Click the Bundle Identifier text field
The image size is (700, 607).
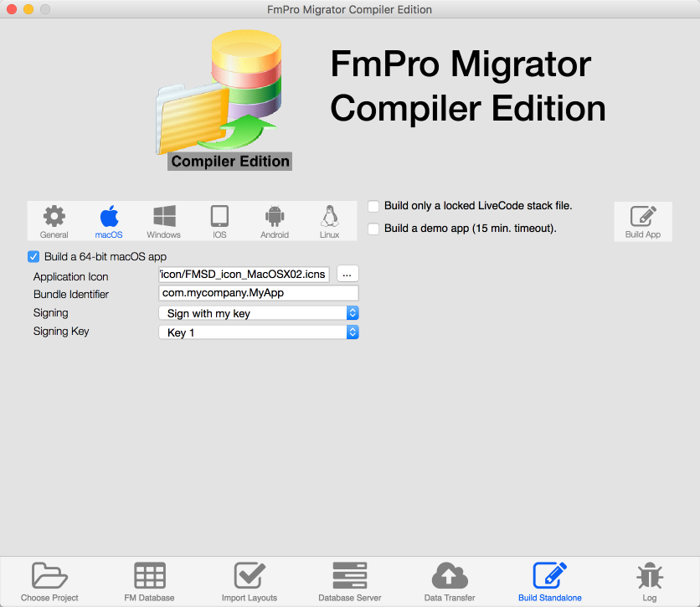coord(258,293)
